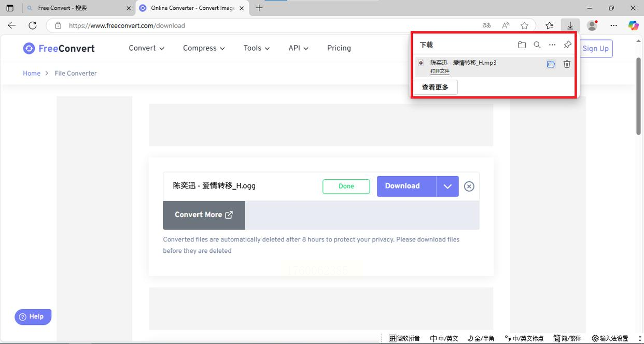The width and height of the screenshot is (644, 344).
Task: Search downloads with magnifier icon
Action: (537, 45)
